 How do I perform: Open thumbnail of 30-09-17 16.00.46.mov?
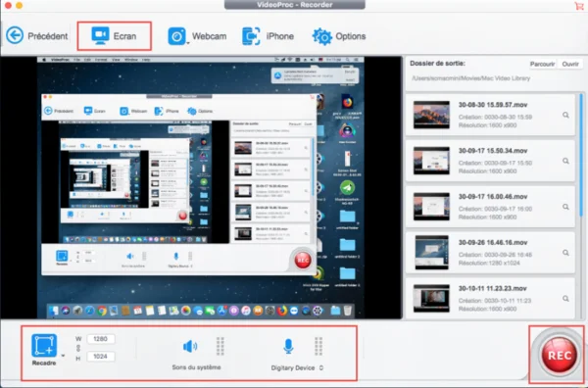[431, 207]
